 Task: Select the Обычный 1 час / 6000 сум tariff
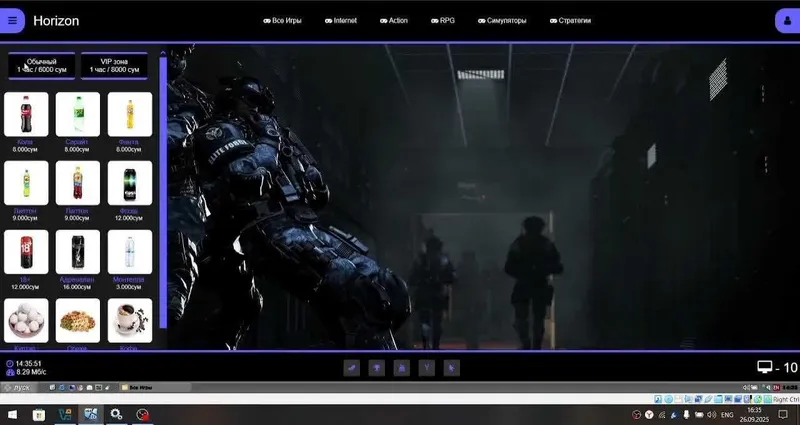coord(42,66)
